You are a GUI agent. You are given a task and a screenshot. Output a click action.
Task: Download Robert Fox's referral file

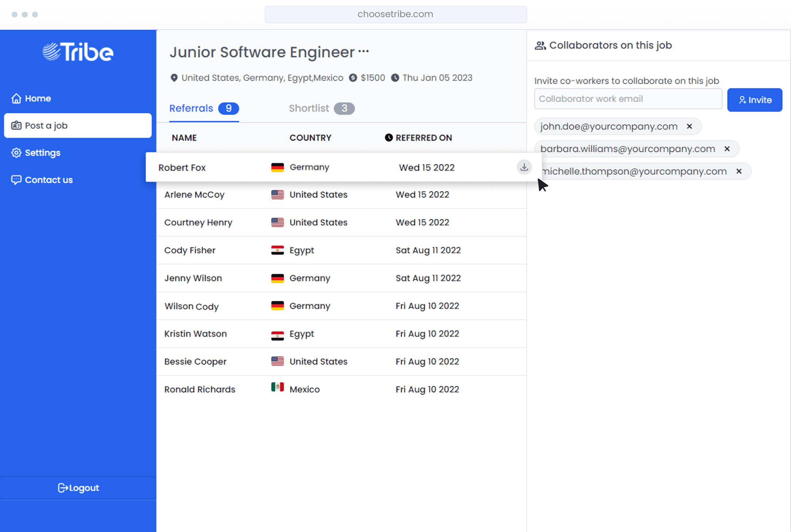[524, 167]
